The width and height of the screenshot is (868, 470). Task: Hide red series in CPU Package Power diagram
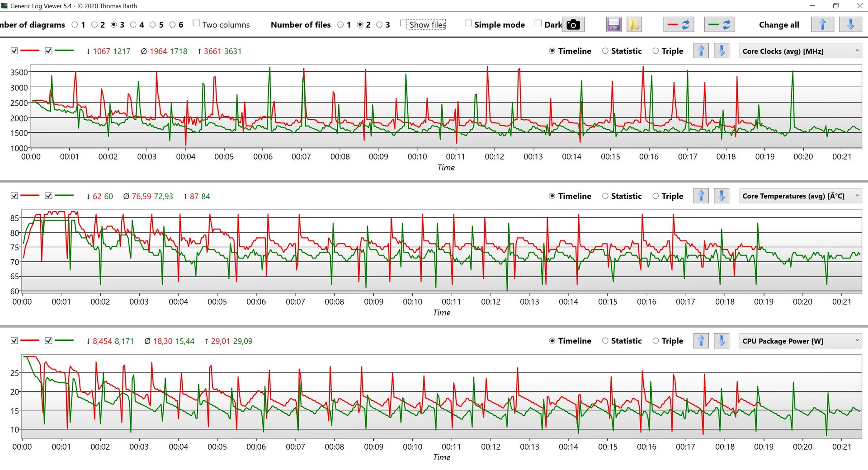point(14,341)
